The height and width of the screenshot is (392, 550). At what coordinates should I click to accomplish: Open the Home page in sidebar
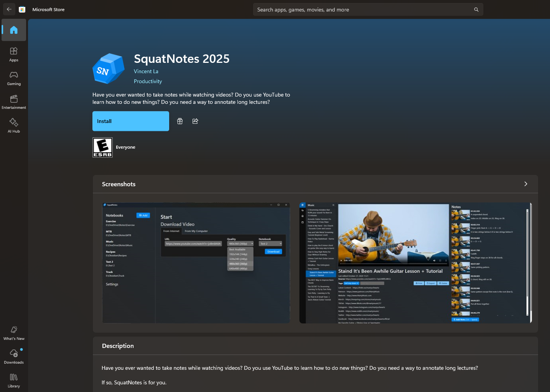tap(14, 30)
